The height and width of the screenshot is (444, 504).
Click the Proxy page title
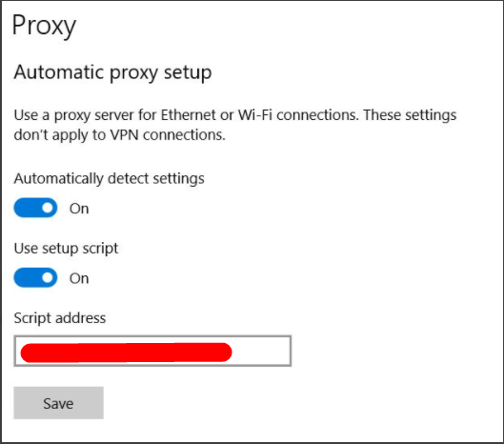pos(44,26)
